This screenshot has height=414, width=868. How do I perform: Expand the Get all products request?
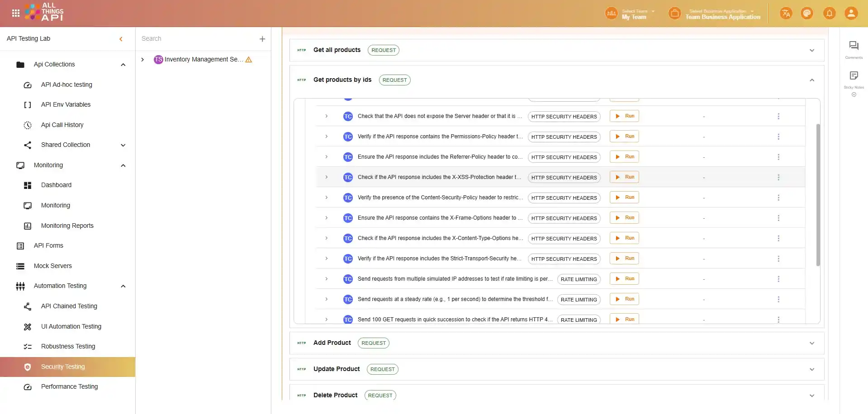pyautogui.click(x=811, y=51)
